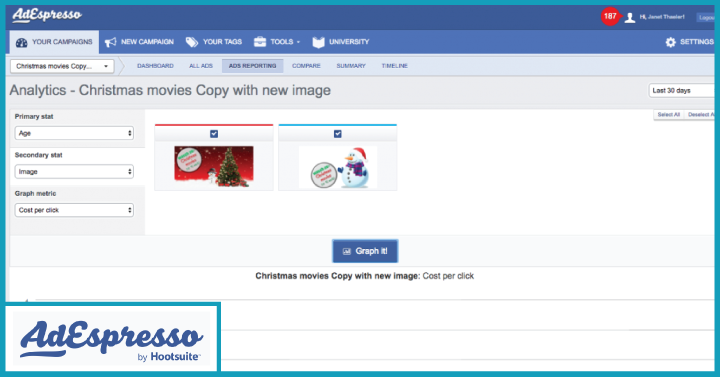The image size is (720, 377).
Task: Open the University menu item
Action: coord(341,42)
